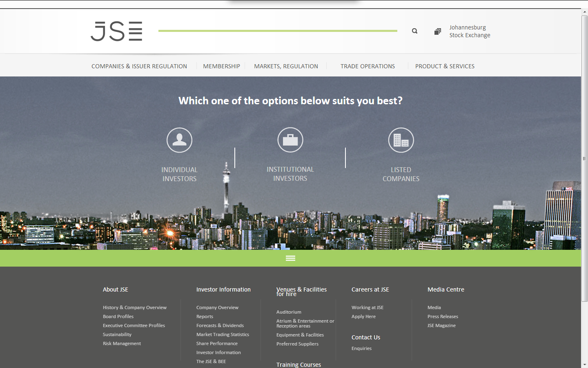Screen dimensions: 588x368
Task: Open the Media link under Media Centre
Action: pos(434,307)
